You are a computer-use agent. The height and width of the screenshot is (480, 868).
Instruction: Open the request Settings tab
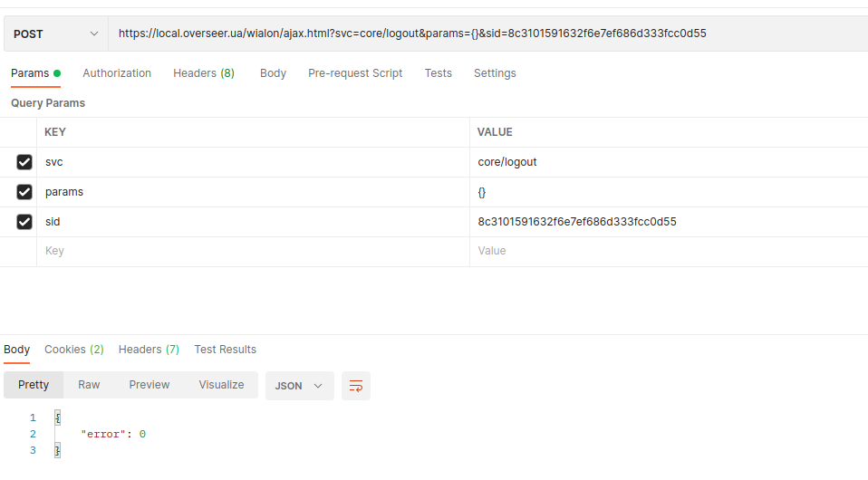[495, 73]
